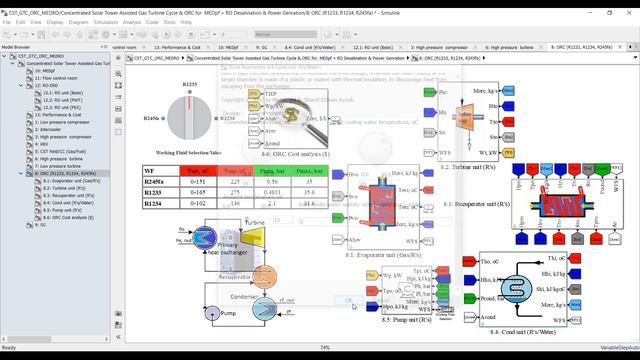640x360 pixels.
Task: Collapse the 8: ORC tree node
Action: click(x=21, y=173)
